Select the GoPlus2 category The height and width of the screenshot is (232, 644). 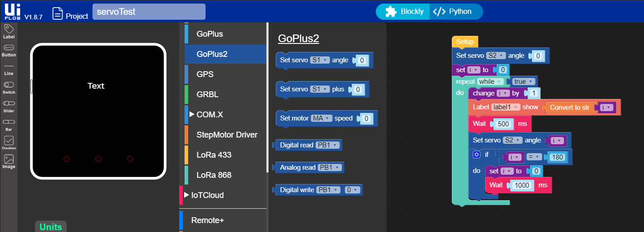point(225,54)
